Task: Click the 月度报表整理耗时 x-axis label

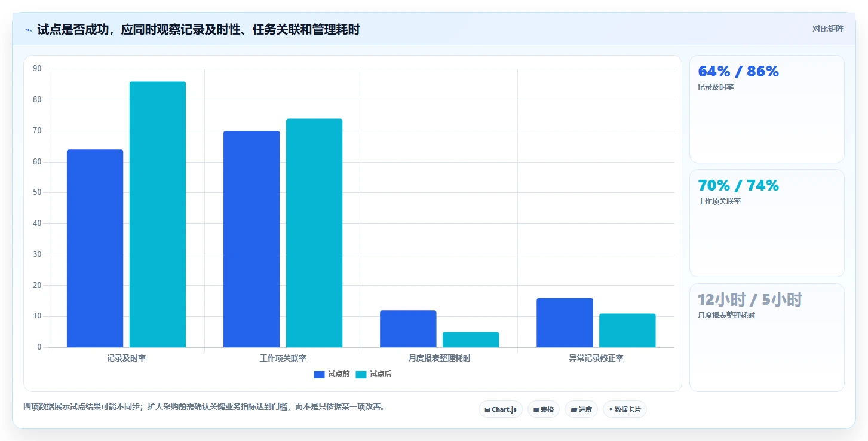Action: coord(440,359)
